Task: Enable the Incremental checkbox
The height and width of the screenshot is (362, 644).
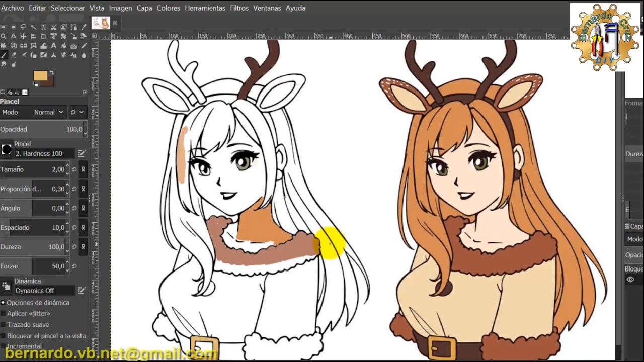Action: click(3, 346)
